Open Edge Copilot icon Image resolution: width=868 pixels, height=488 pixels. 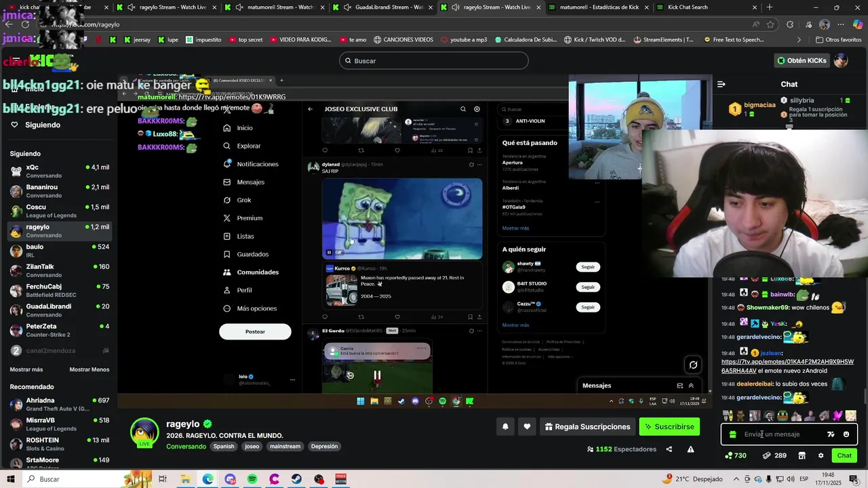858,24
